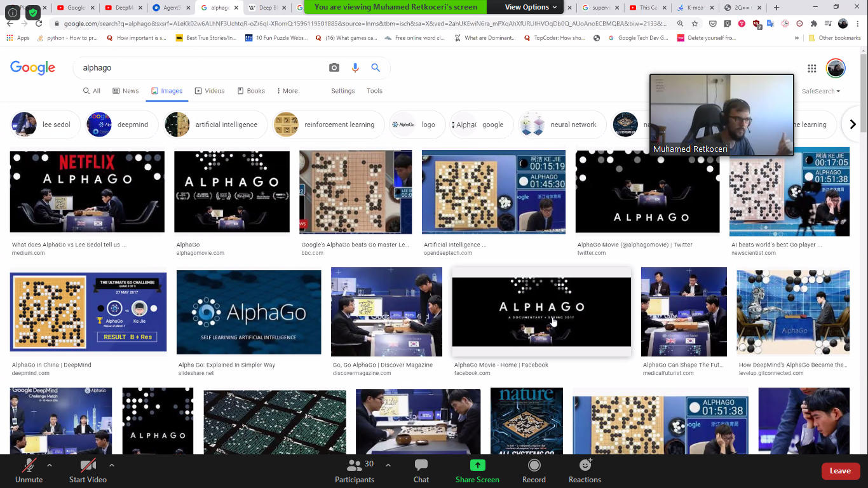Viewport: 868px width, 488px height.
Task: Open Zoom Reactions
Action: point(585,471)
